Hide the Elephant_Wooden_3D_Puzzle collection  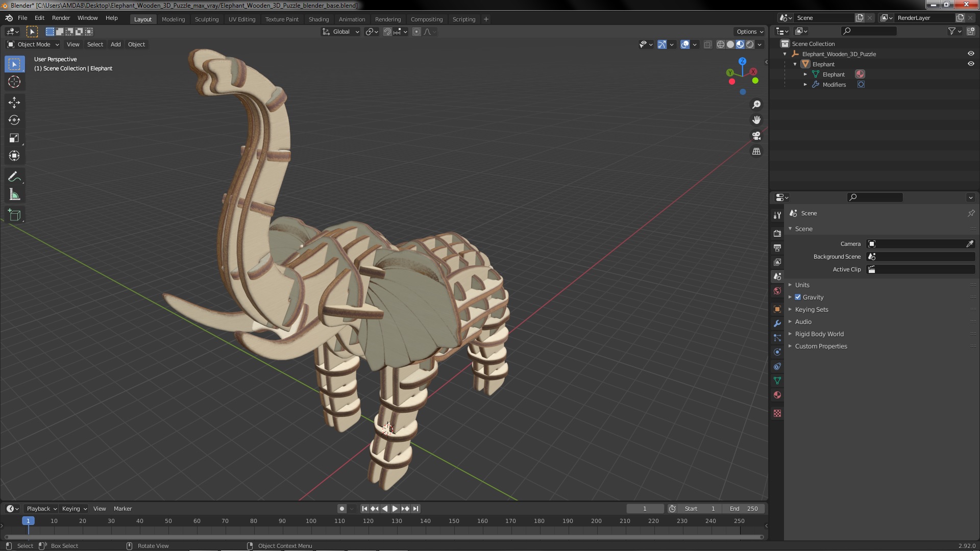coord(971,54)
